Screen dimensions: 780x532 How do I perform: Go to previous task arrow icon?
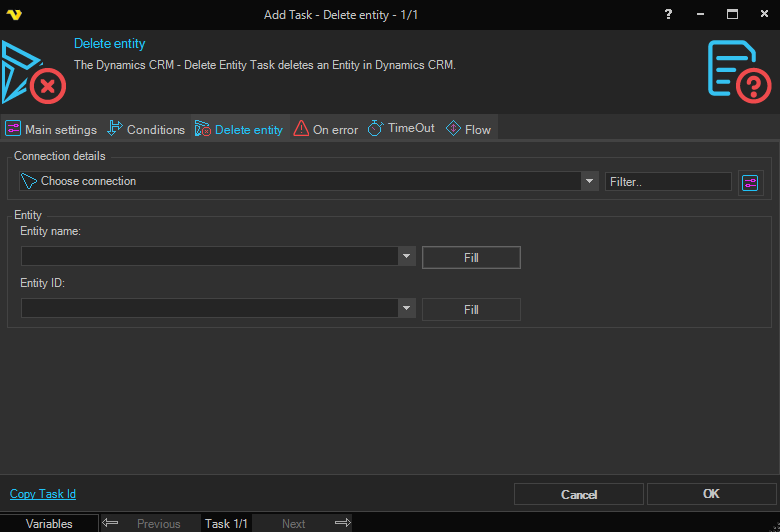point(111,523)
